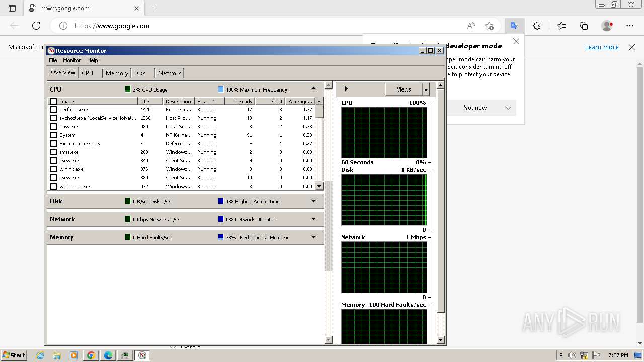The height and width of the screenshot is (362, 644).
Task: Click the Read aloud icon in Edge
Action: pyautogui.click(x=471, y=26)
